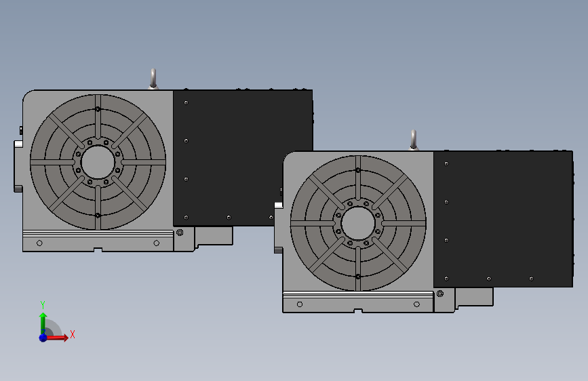Click the red X axis arrow of triad
Screen dimensions: 588x381
pos(58,338)
